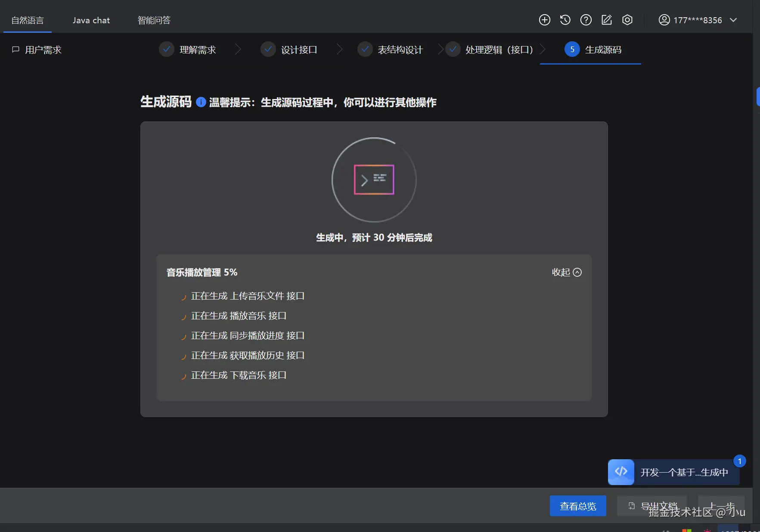Go to the 理解需求 step
The height and width of the screenshot is (532, 760).
click(x=188, y=49)
